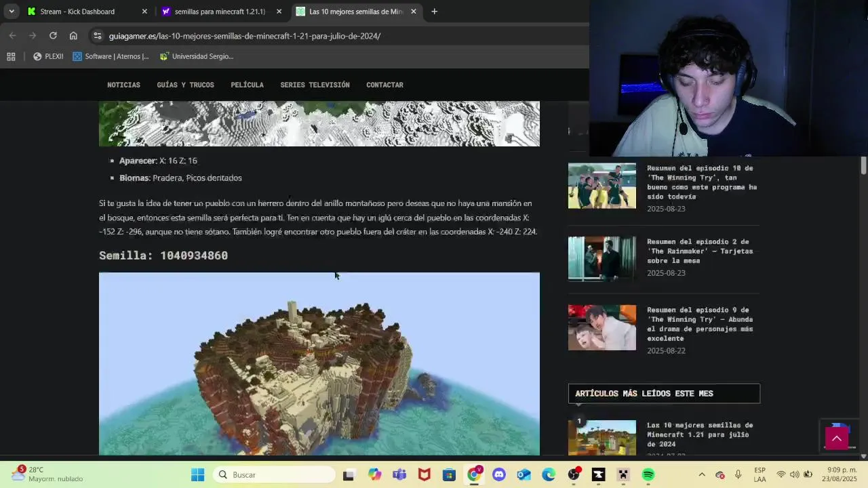Open the Software | Aternos bookmark
This screenshot has height=488, width=868.
(x=111, y=56)
